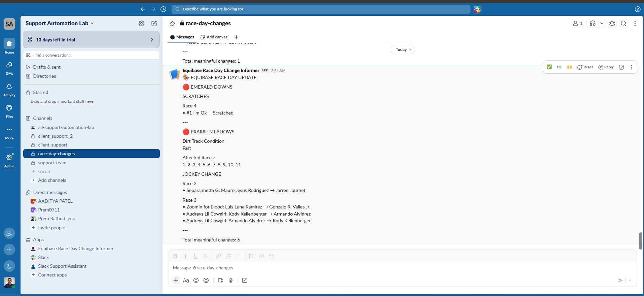The height and width of the screenshot is (296, 644).
Task: Focus the Message race-day-changes input field
Action: pos(402,268)
